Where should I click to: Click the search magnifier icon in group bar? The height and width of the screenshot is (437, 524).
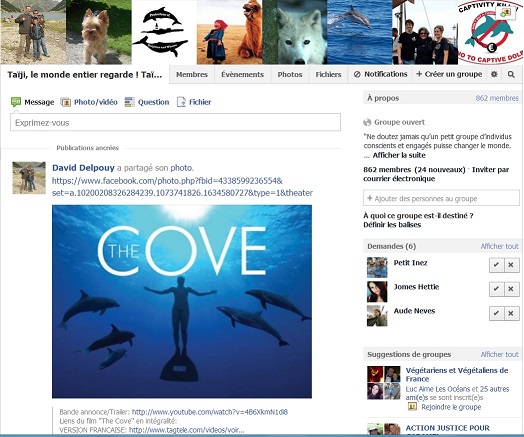(x=511, y=74)
